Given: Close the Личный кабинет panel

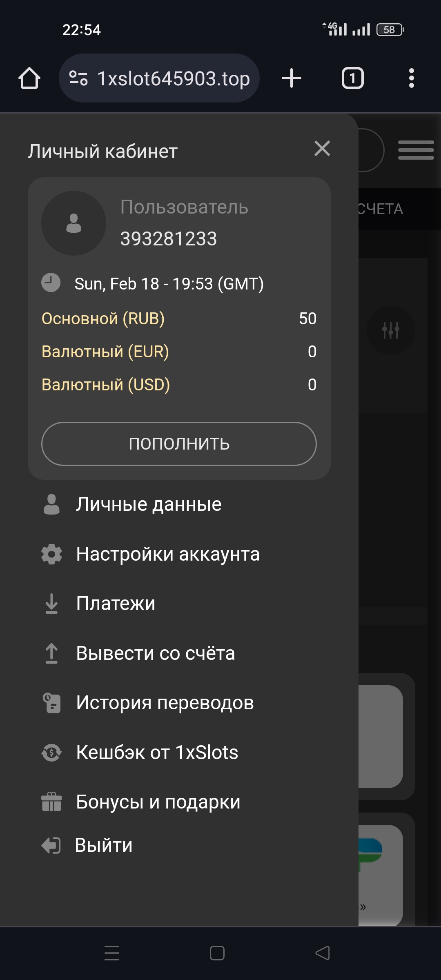Looking at the screenshot, I should [322, 149].
